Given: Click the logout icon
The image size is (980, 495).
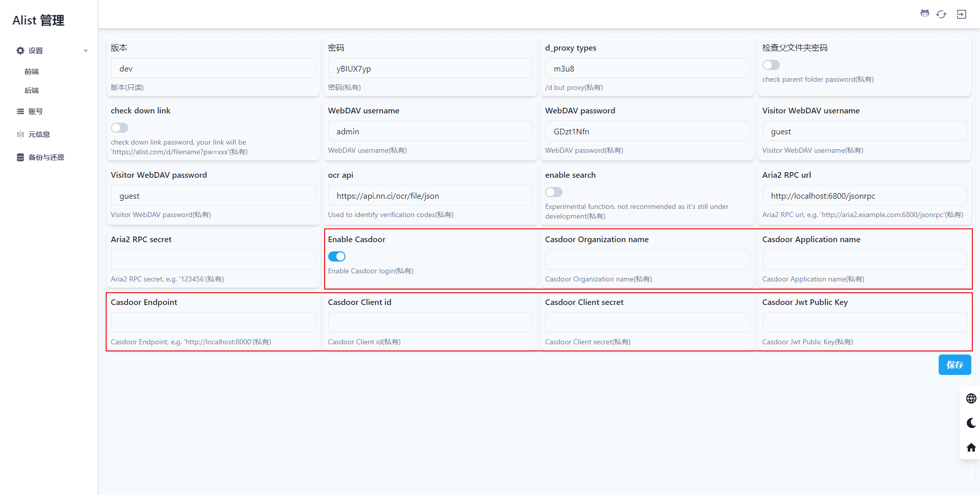Looking at the screenshot, I should click(961, 14).
